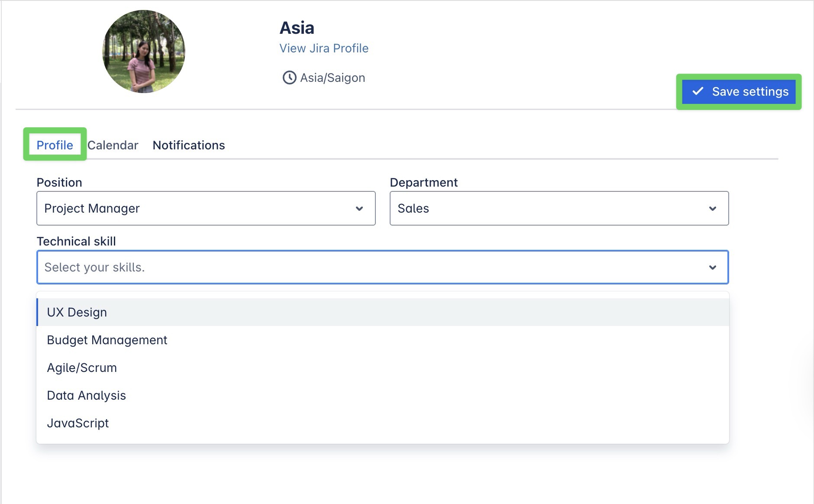
Task: Switch to the Profile tab
Action: click(x=55, y=145)
